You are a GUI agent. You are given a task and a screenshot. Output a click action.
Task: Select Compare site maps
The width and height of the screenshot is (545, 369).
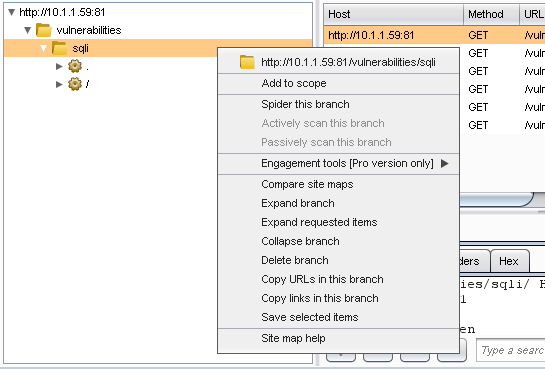(338, 184)
